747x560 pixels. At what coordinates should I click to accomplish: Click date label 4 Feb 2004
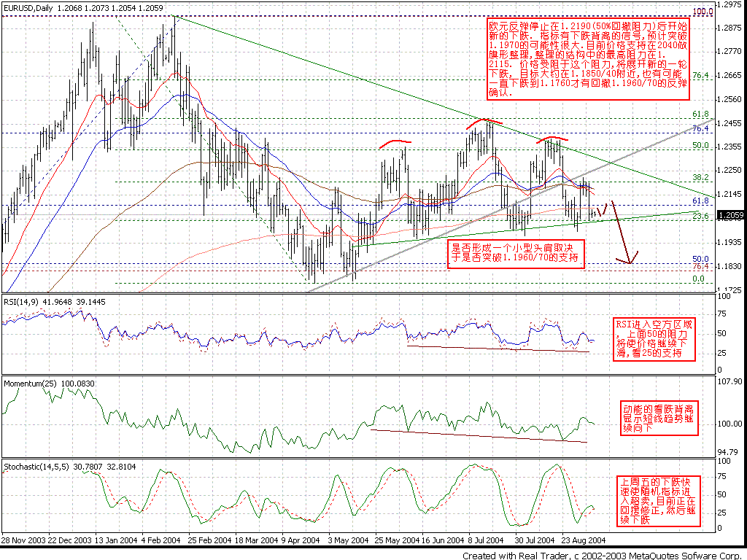coord(160,540)
